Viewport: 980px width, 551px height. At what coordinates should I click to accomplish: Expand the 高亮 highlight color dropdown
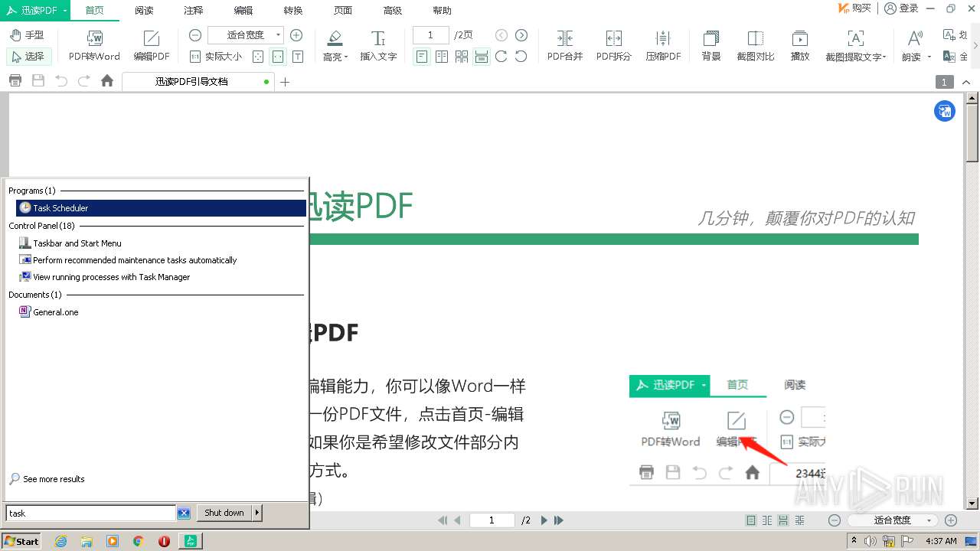tap(346, 57)
